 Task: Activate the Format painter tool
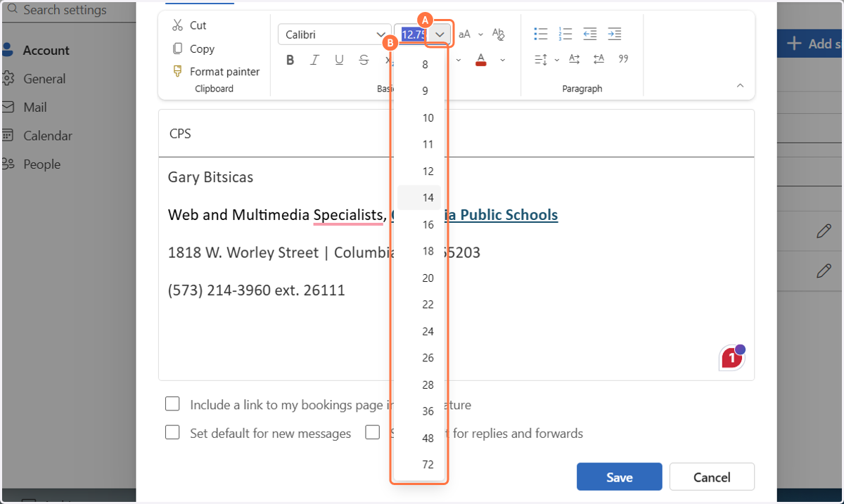point(216,72)
